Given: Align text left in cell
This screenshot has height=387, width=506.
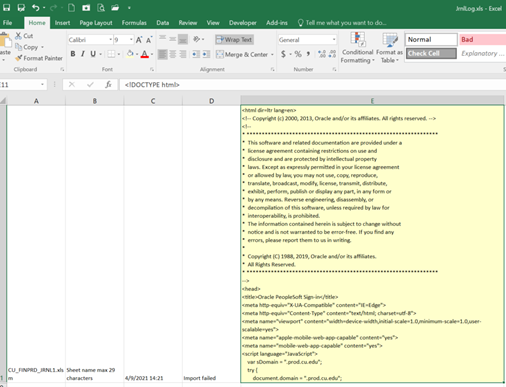Looking at the screenshot, I should click(162, 54).
